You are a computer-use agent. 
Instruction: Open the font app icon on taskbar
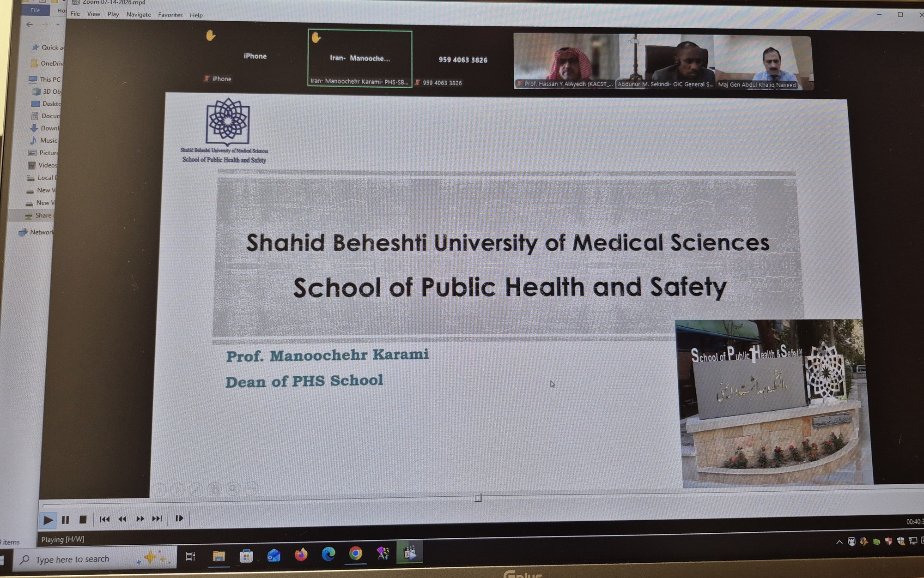[383, 553]
